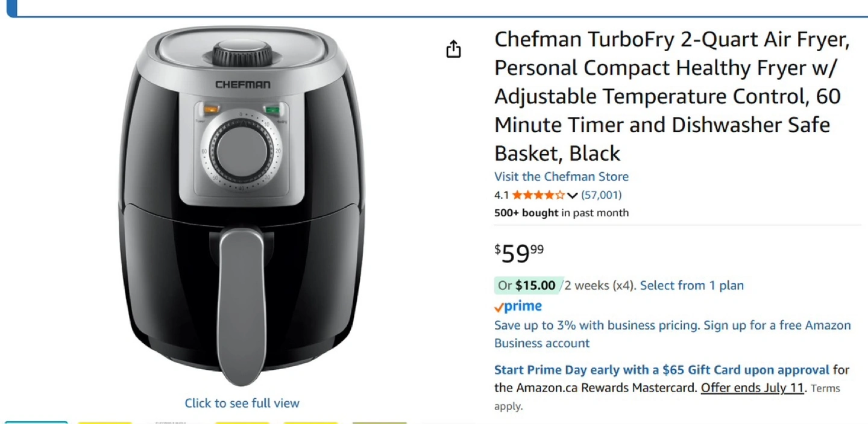
Task: Open the 57,001 customer reviews link
Action: (x=602, y=195)
